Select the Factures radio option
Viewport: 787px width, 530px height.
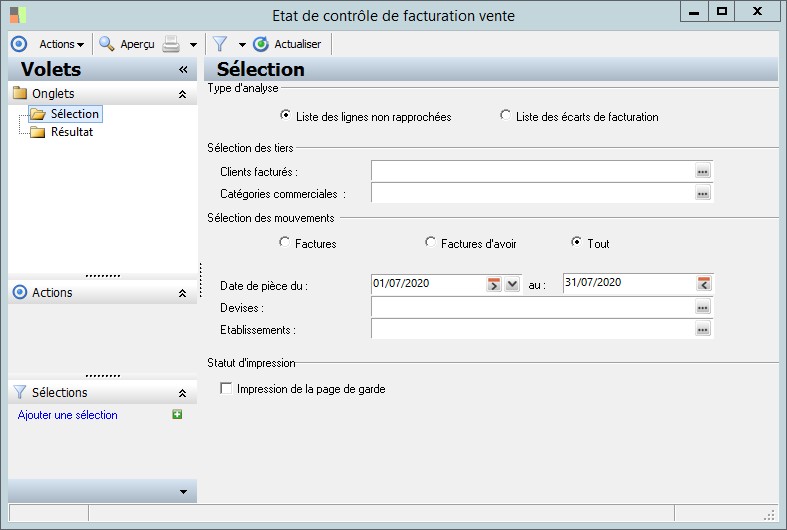point(286,242)
